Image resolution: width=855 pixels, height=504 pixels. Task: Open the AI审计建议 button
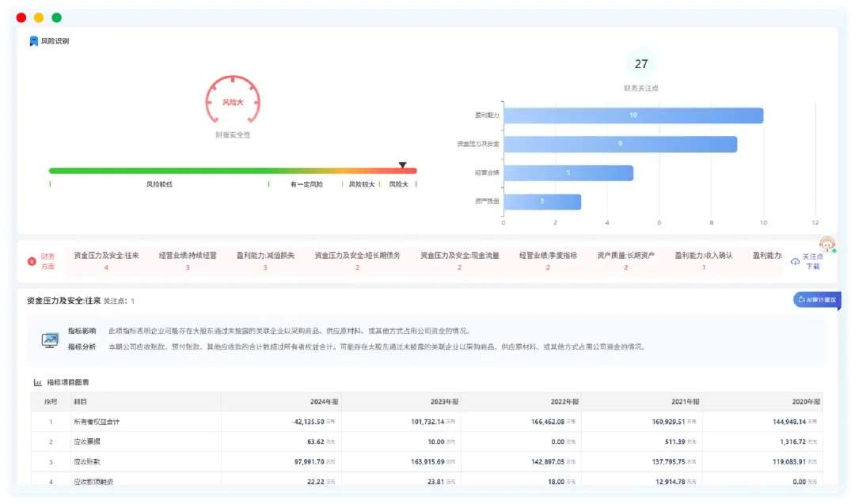click(x=816, y=299)
